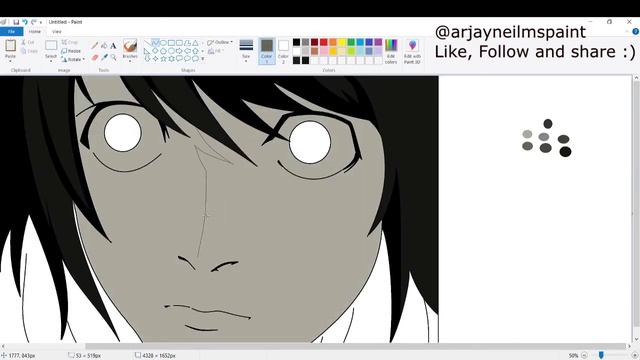
Task: Click the Cut button
Action: coord(28,42)
